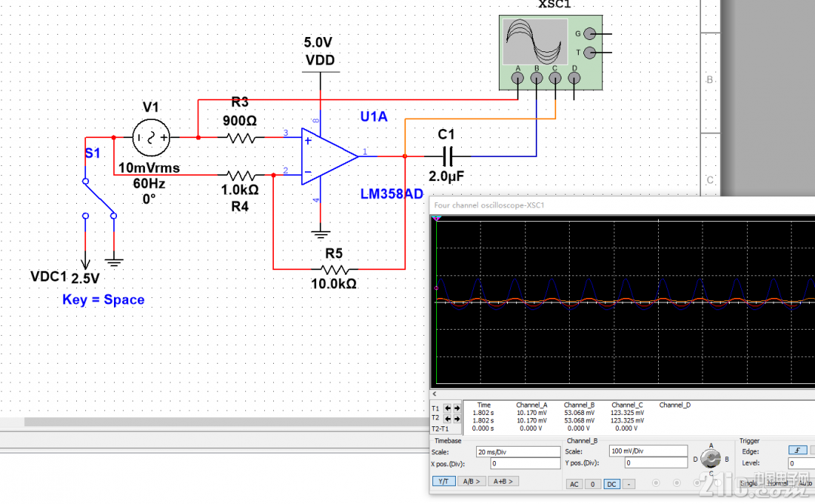Click oscilloscope input terminal D on XSC1

click(x=574, y=78)
